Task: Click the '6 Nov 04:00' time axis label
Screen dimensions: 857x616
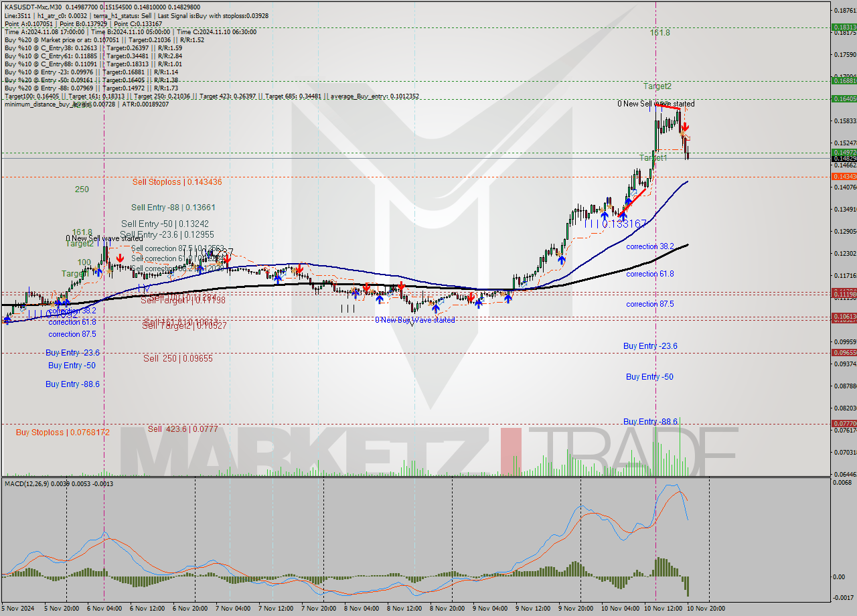Action: (x=105, y=609)
